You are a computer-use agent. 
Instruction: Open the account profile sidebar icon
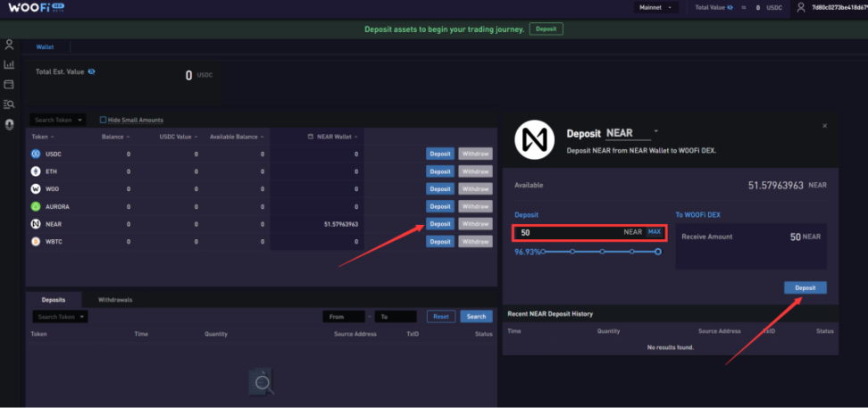pos(9,45)
